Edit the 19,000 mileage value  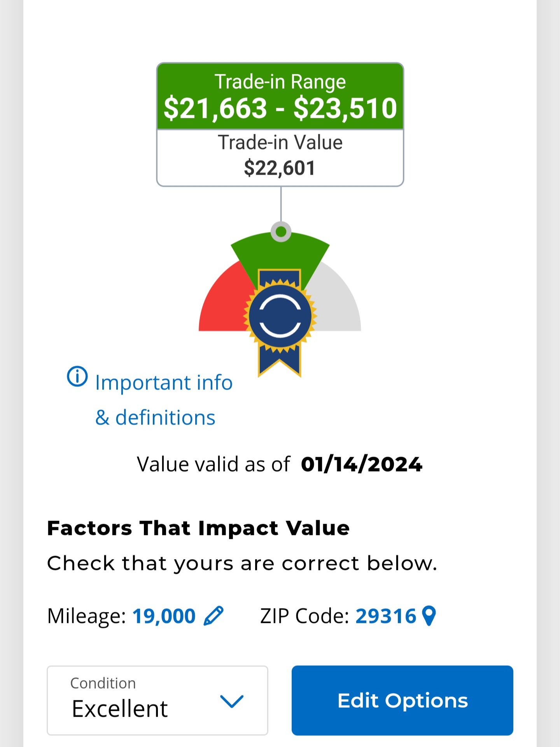pyautogui.click(x=164, y=616)
